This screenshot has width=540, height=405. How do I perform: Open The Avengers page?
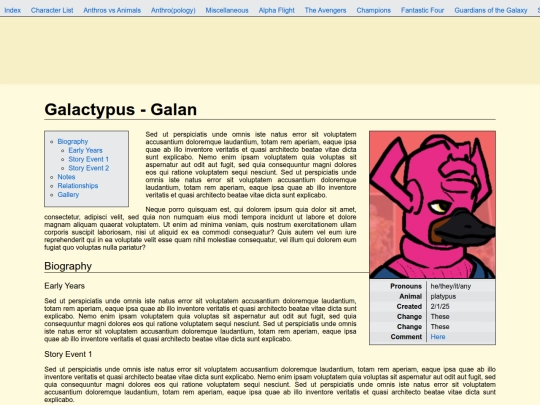[x=325, y=10]
